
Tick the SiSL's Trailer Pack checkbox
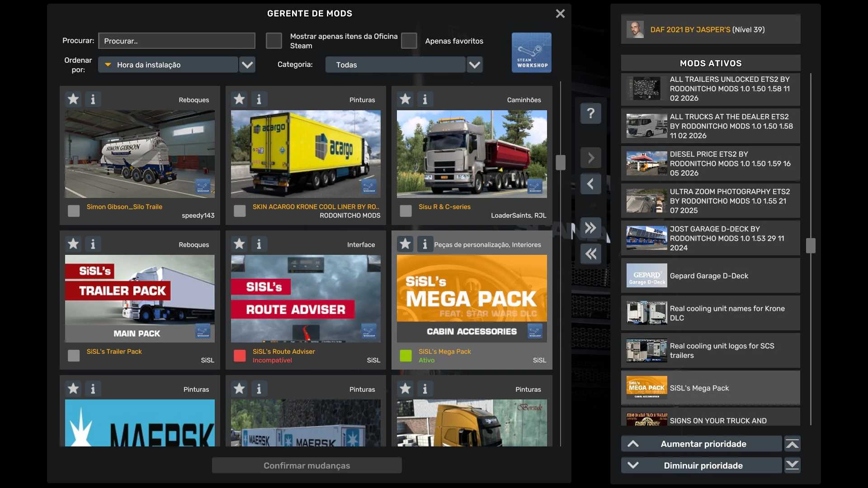click(x=74, y=356)
